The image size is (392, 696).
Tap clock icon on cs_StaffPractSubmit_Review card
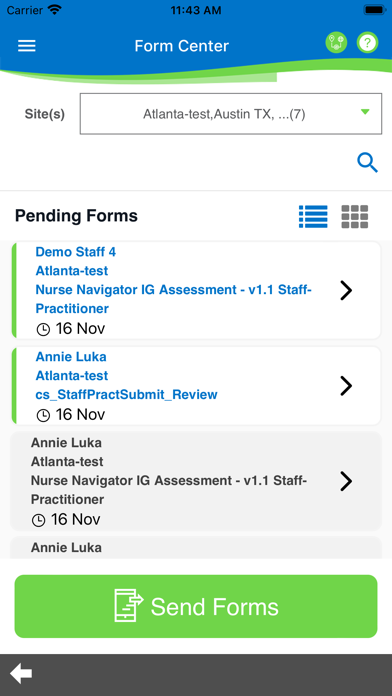click(43, 415)
